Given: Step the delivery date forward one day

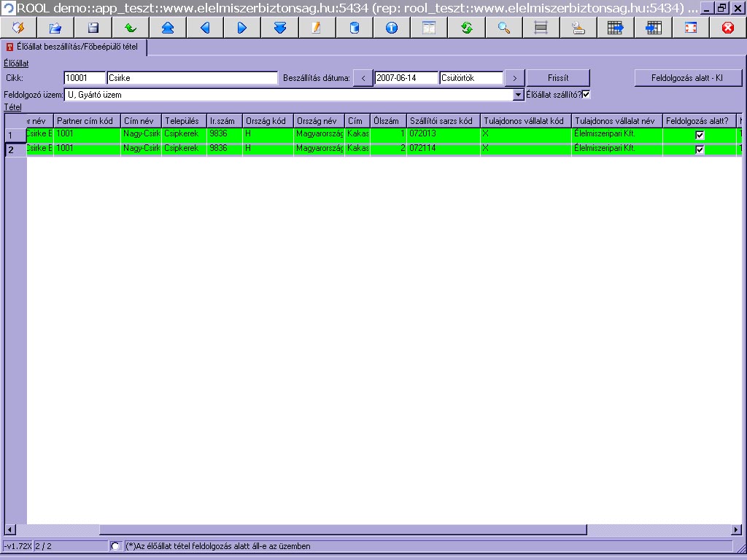Looking at the screenshot, I should point(514,78).
